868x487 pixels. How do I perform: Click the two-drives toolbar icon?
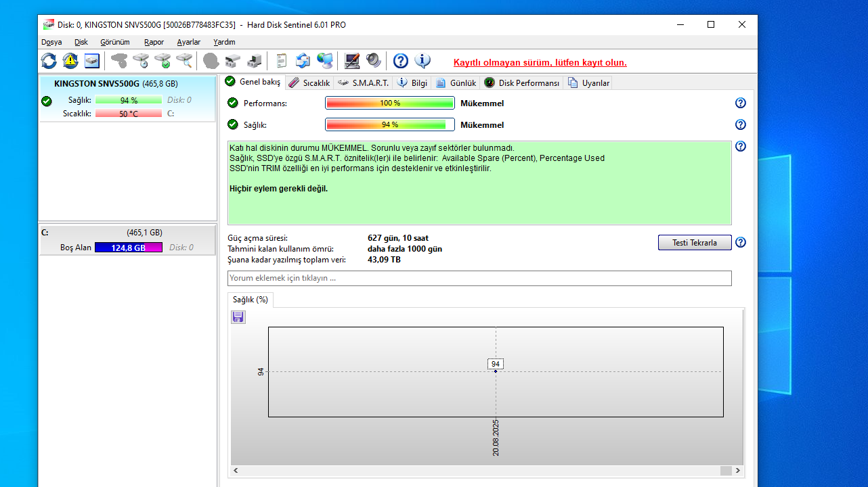233,61
